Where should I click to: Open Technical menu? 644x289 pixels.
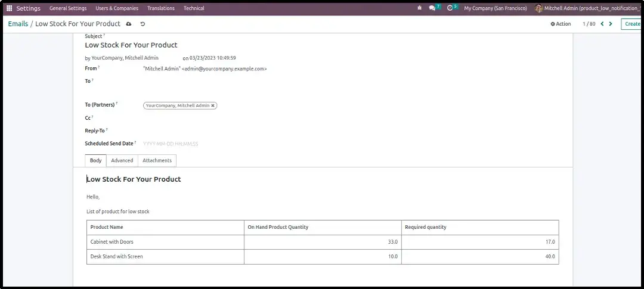[x=194, y=8]
